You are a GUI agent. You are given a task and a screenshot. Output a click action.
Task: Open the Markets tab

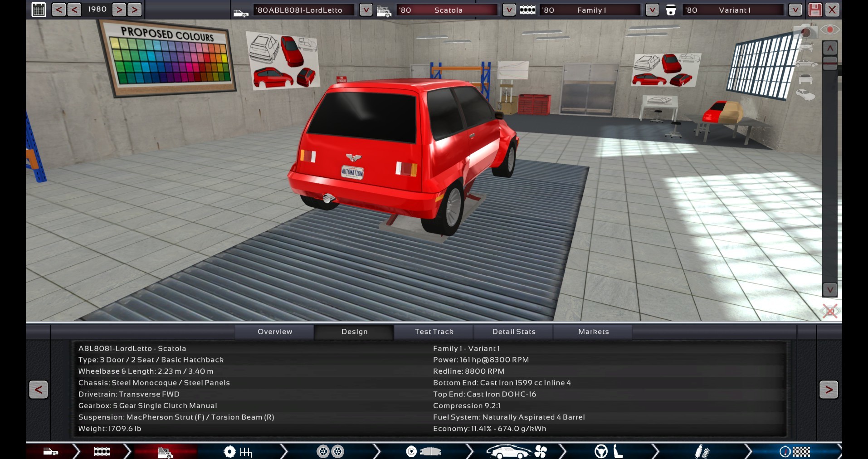point(593,332)
